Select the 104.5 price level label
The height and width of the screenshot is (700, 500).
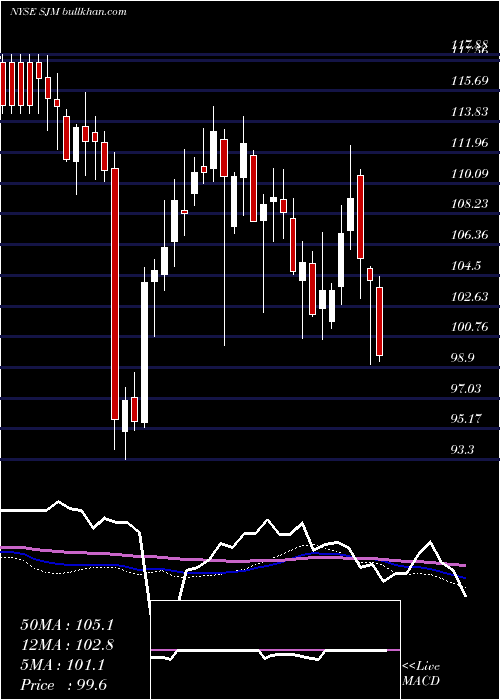click(464, 266)
